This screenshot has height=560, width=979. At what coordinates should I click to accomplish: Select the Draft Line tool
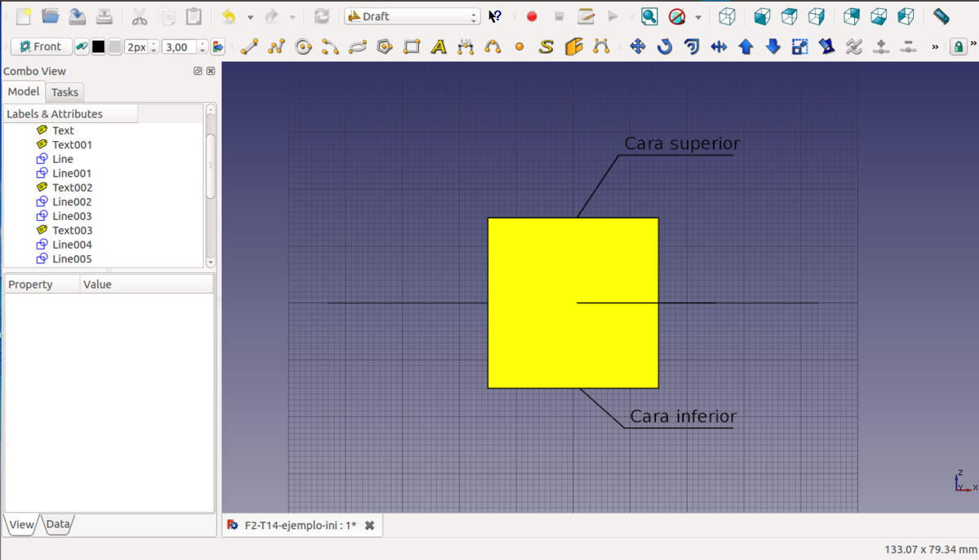pos(250,47)
